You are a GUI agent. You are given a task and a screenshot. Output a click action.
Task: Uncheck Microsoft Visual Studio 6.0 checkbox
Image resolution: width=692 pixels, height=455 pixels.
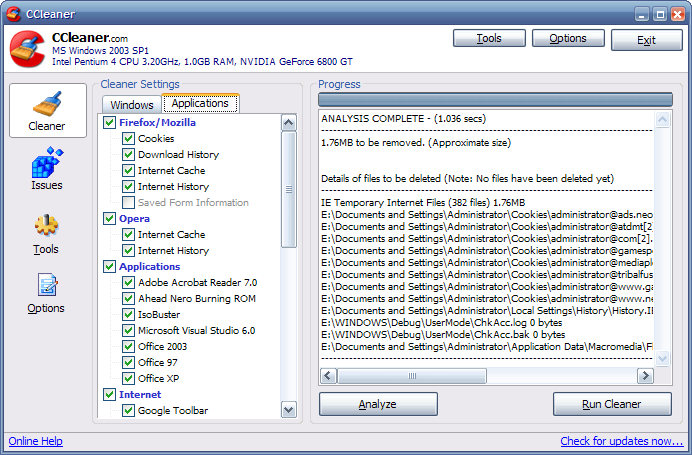click(x=128, y=331)
